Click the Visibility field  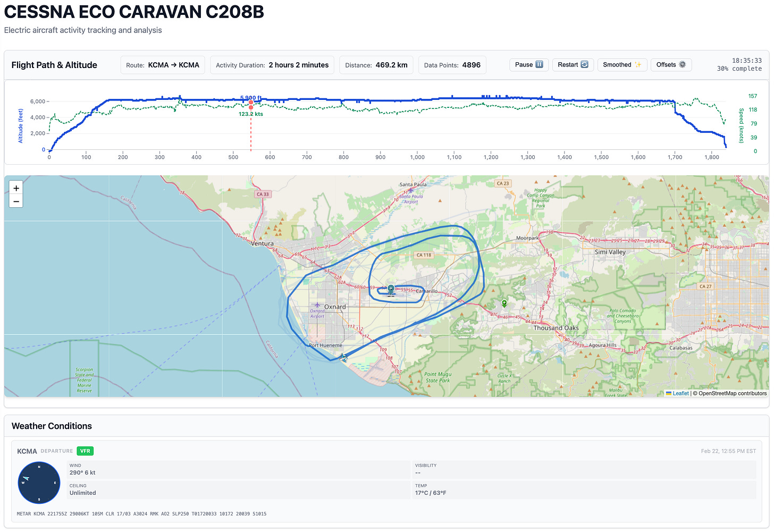[x=584, y=469]
